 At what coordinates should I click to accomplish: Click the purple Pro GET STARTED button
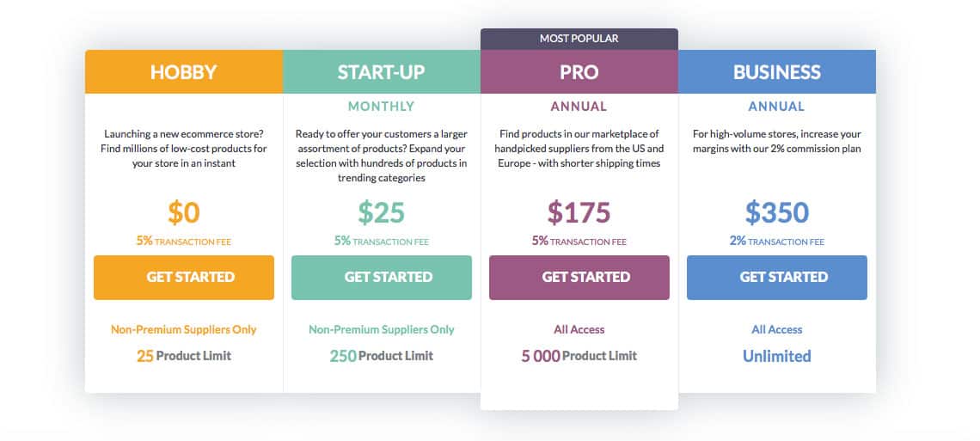click(579, 278)
